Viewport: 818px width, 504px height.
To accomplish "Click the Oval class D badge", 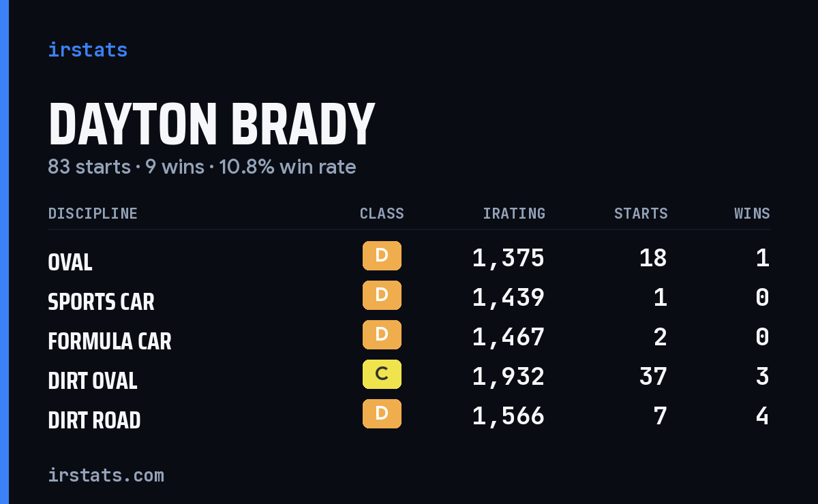I will 382,256.
